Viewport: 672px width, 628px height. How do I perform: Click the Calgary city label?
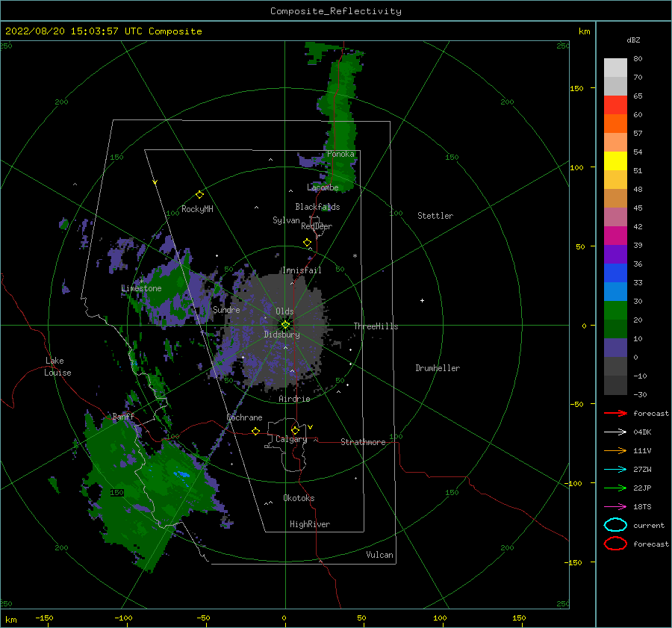coord(291,439)
